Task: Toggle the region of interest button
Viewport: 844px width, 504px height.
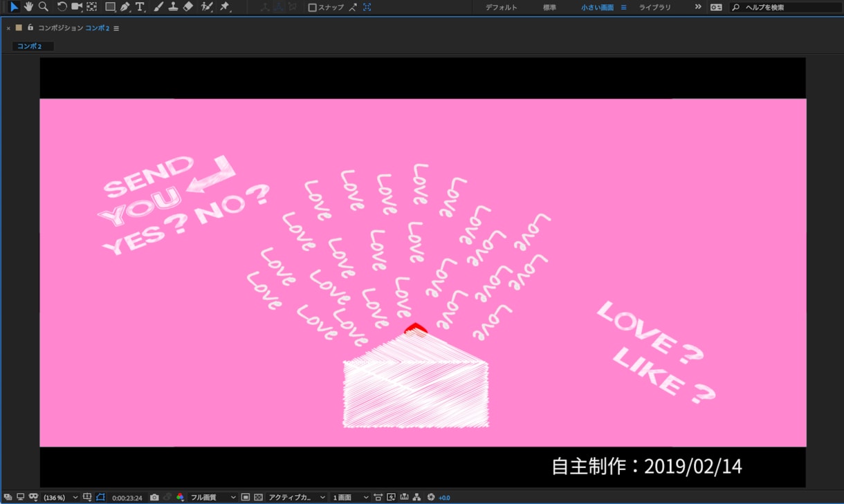Action: (100, 497)
